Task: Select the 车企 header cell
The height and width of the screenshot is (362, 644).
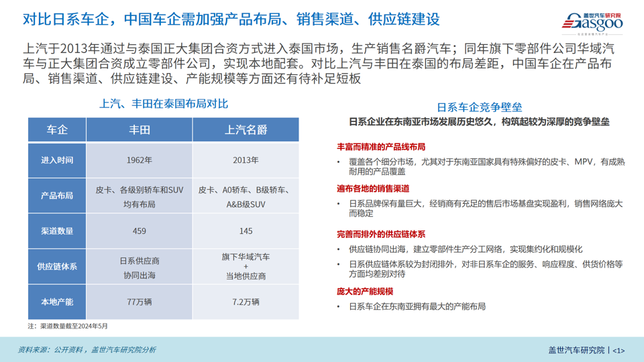Action: click(57, 129)
